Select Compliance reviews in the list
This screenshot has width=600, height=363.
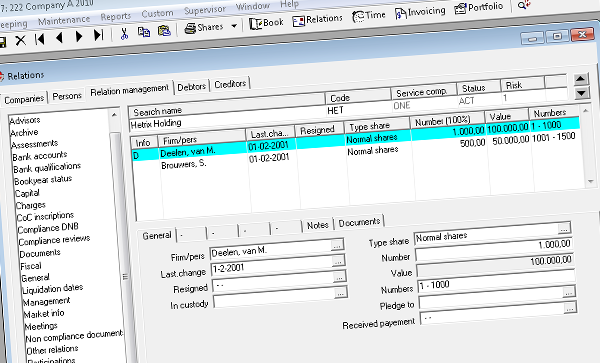(54, 240)
